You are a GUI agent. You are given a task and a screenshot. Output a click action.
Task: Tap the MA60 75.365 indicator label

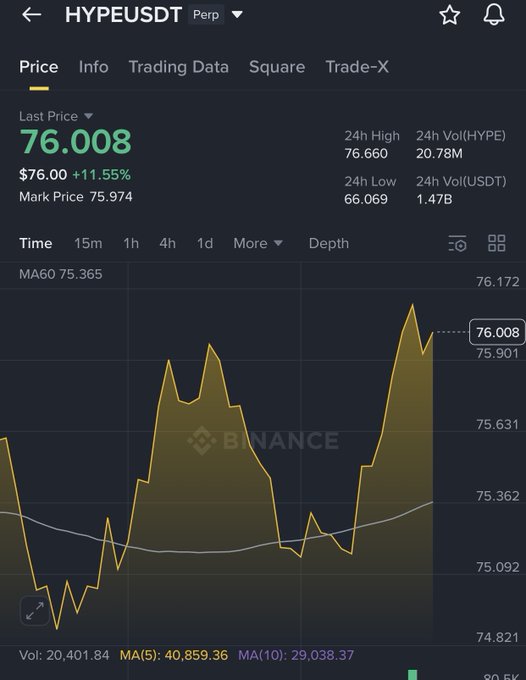point(61,274)
